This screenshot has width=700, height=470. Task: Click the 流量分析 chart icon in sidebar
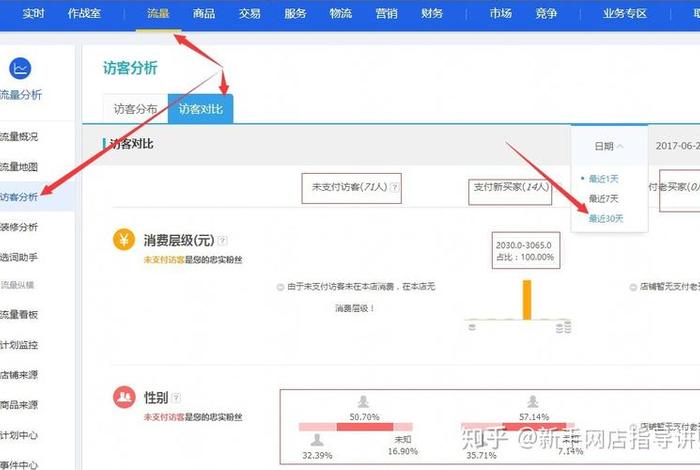pos(20,68)
